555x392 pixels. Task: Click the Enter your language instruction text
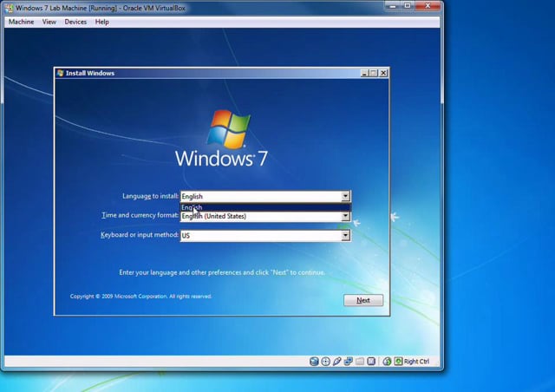[x=222, y=272]
